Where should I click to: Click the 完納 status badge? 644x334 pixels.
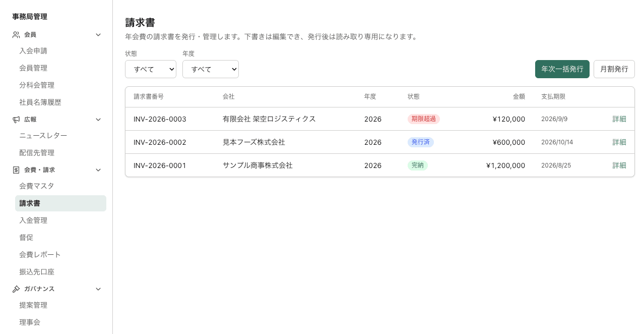417,165
